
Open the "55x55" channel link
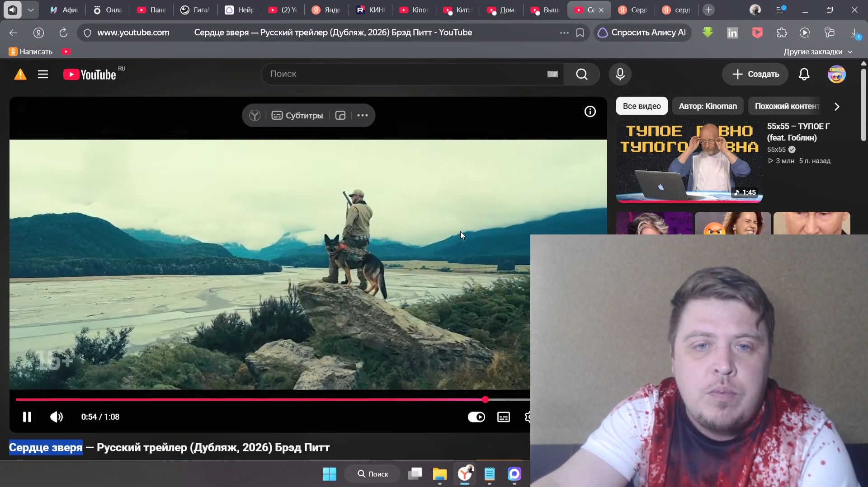pos(776,150)
